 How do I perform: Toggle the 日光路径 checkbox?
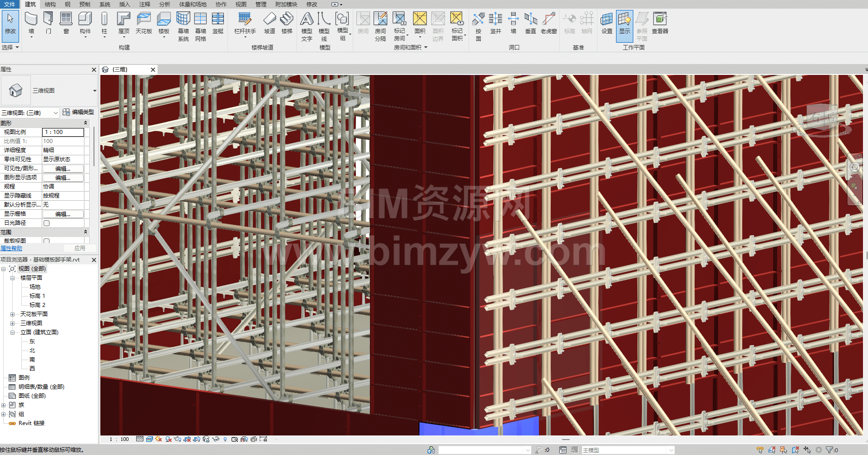[46, 223]
